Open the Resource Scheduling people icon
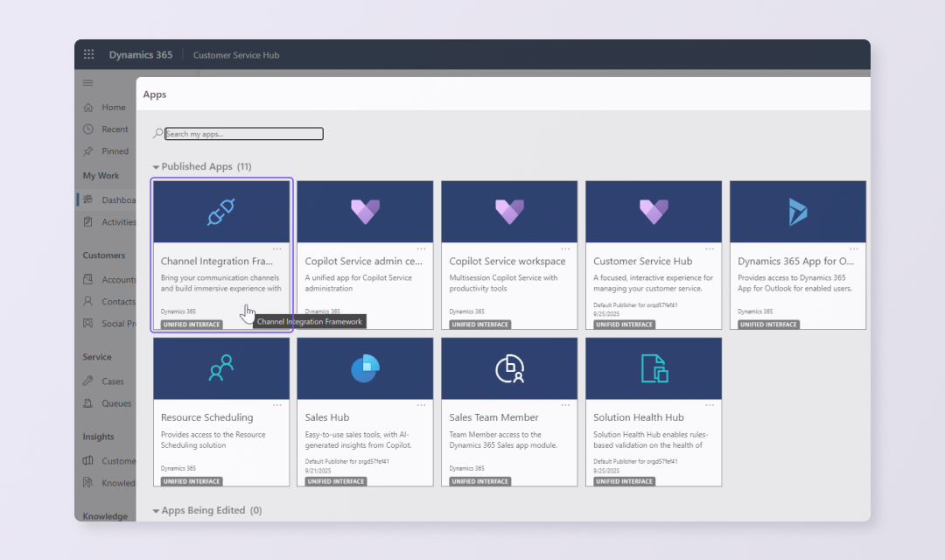945x560 pixels. [220, 368]
